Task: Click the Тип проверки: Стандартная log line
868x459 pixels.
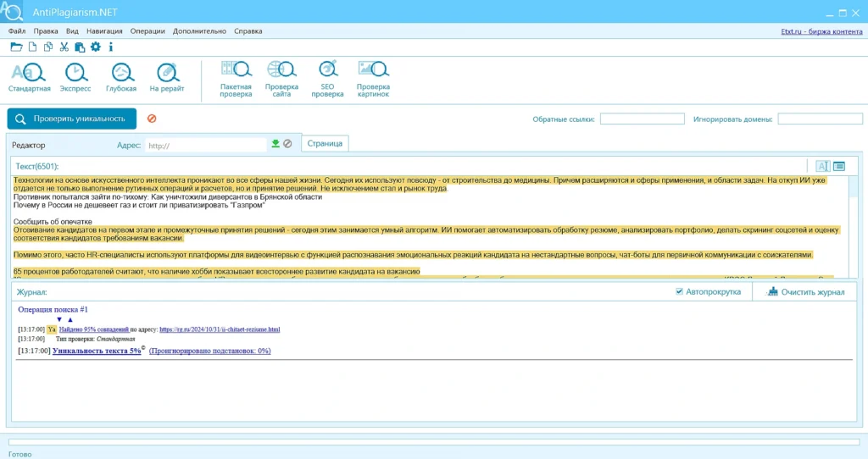Action: (95, 339)
